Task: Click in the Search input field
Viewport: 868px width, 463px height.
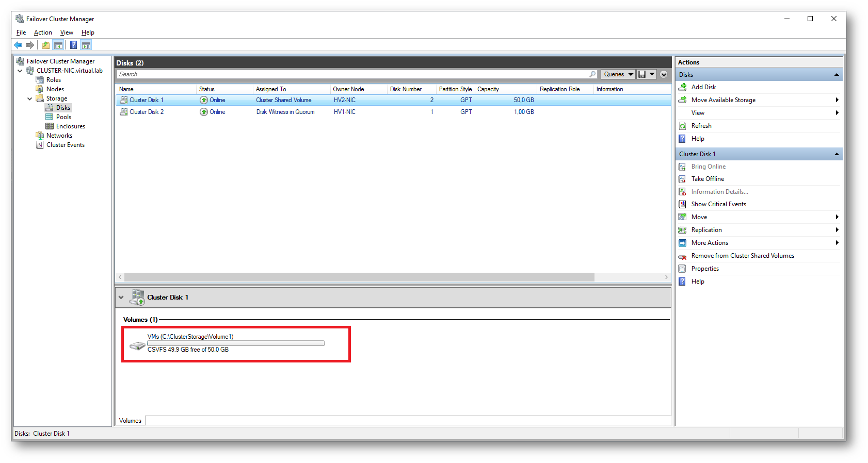Action: (x=352, y=74)
